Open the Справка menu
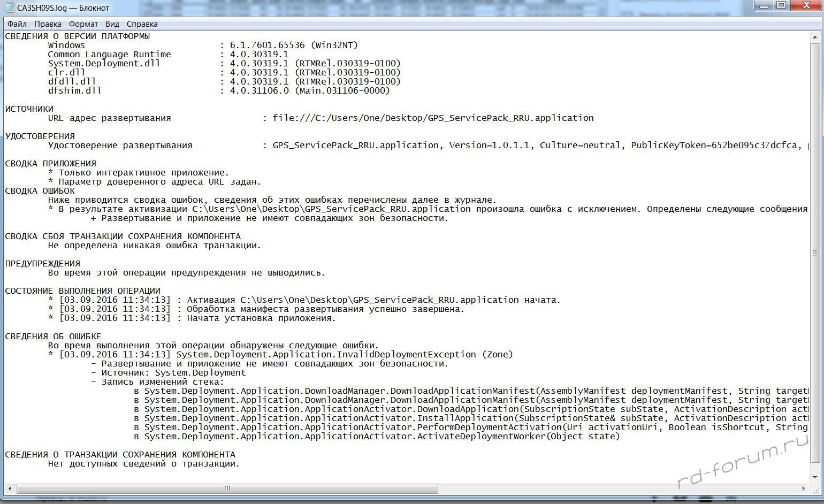The image size is (824, 504). coord(142,24)
